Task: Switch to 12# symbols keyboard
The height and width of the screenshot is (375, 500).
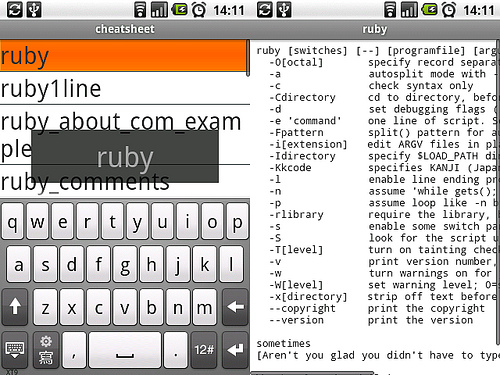Action: coord(204,350)
